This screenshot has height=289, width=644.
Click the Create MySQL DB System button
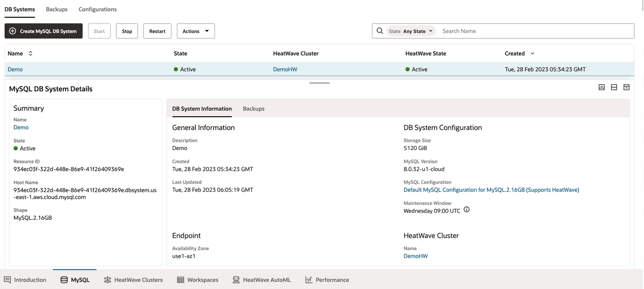click(43, 31)
